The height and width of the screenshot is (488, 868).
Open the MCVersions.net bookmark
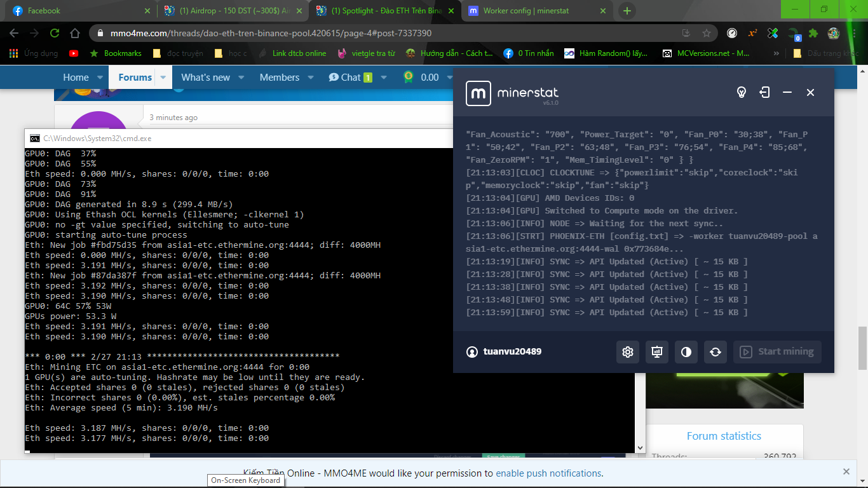coord(706,53)
